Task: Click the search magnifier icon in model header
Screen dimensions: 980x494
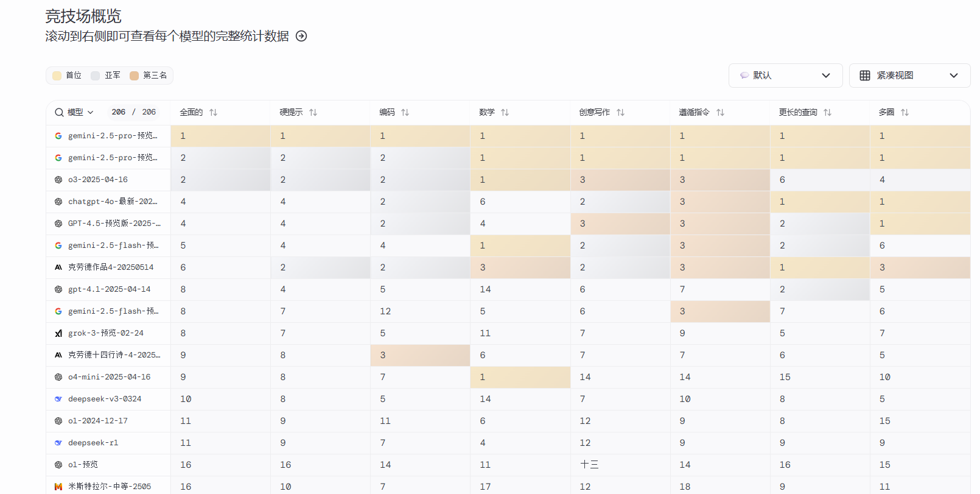Action: pyautogui.click(x=59, y=112)
